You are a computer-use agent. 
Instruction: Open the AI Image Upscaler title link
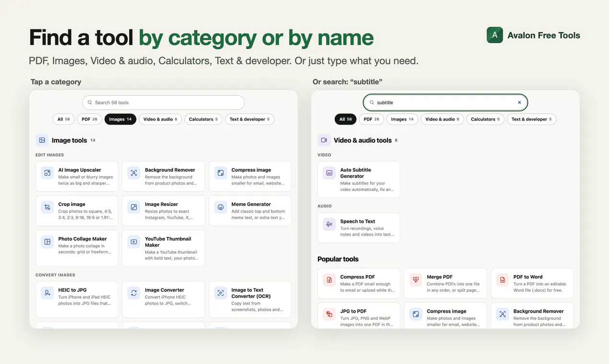point(80,170)
